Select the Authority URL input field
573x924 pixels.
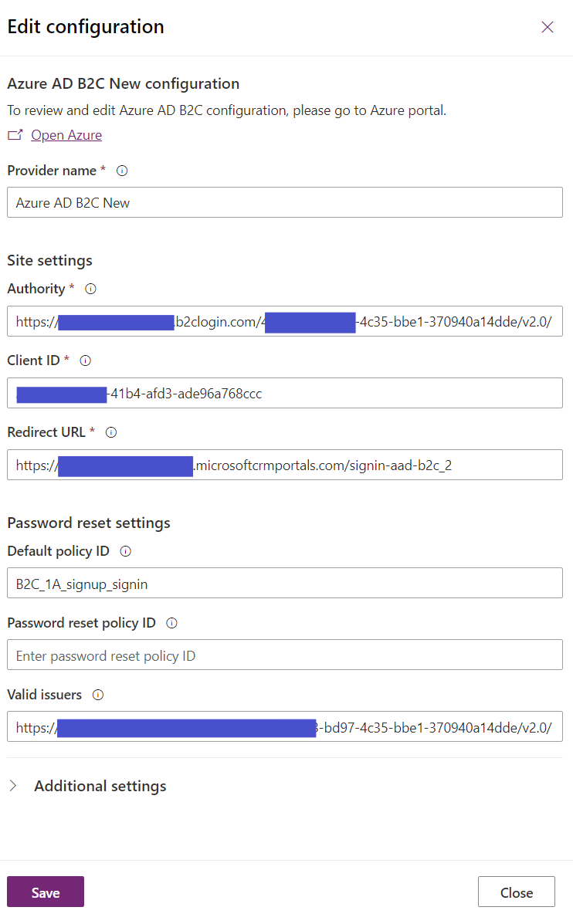pyautogui.click(x=285, y=321)
